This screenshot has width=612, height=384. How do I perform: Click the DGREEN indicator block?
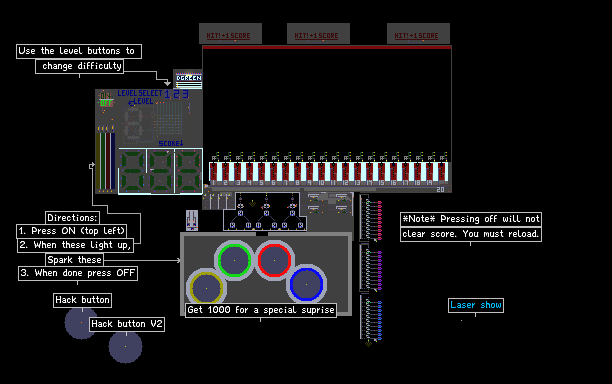[x=189, y=80]
